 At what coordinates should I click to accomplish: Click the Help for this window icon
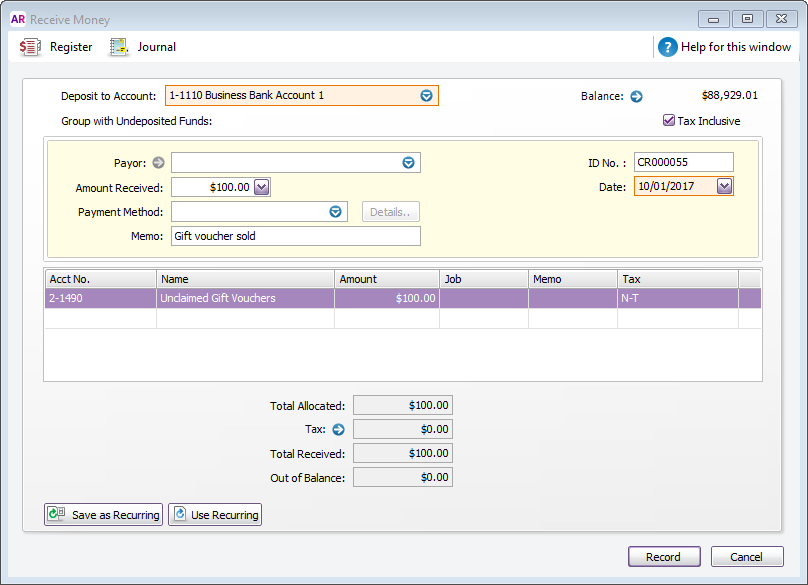pyautogui.click(x=668, y=47)
